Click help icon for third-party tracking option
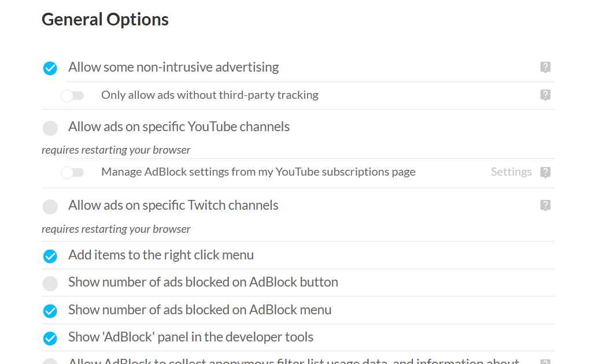Viewport: 610px width, 364px height. tap(545, 95)
